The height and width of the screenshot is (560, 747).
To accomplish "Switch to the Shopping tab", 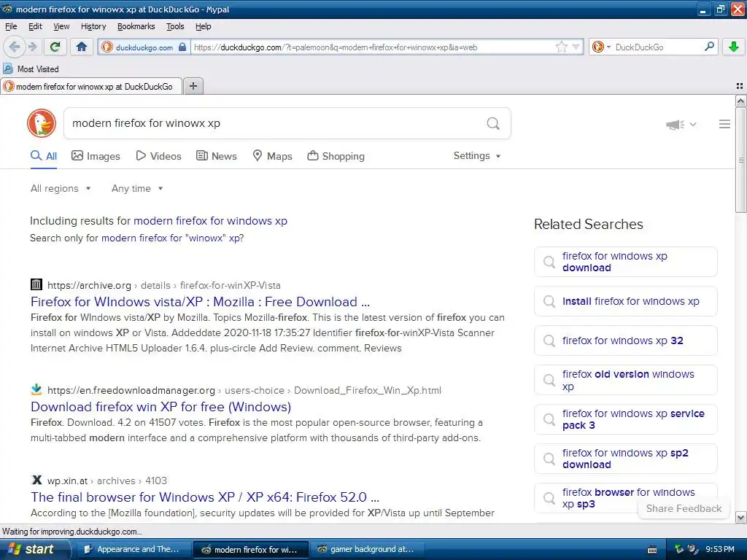I will [336, 156].
